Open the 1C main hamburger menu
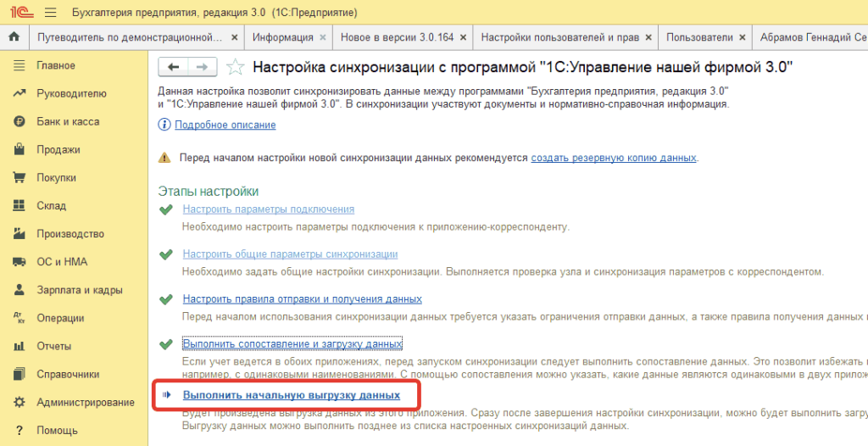868x446 pixels. (50, 12)
